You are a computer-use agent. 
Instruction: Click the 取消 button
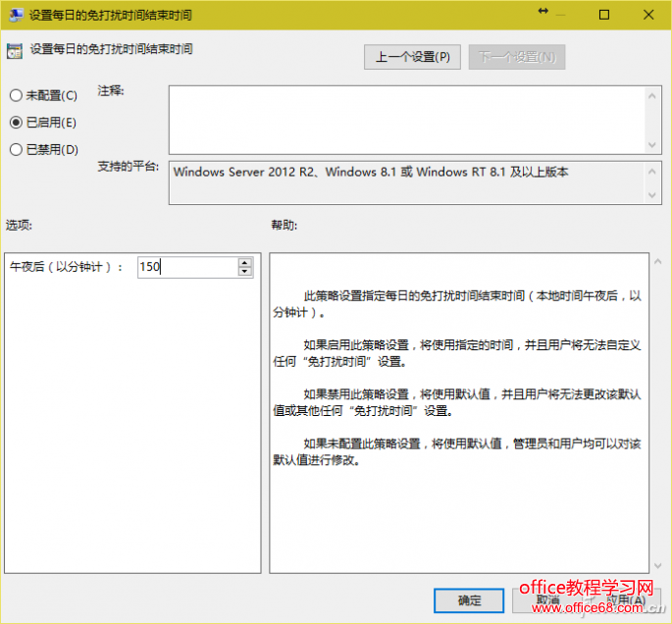pyautogui.click(x=547, y=600)
